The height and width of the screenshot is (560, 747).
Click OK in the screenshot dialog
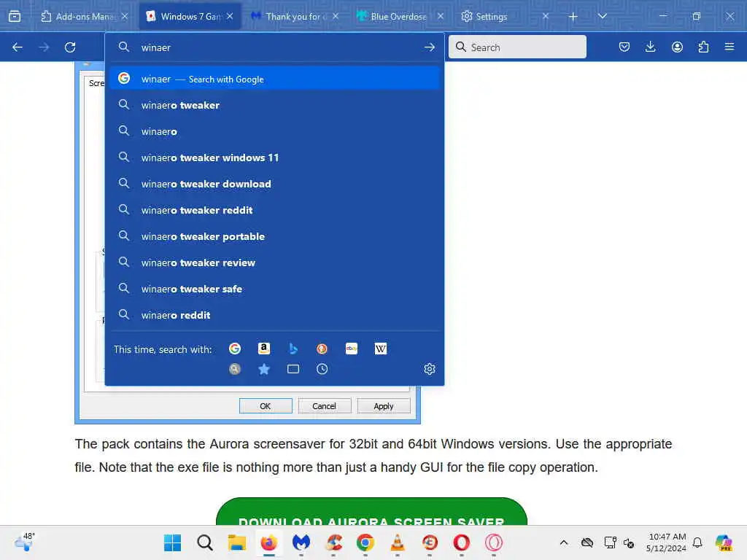tap(266, 405)
